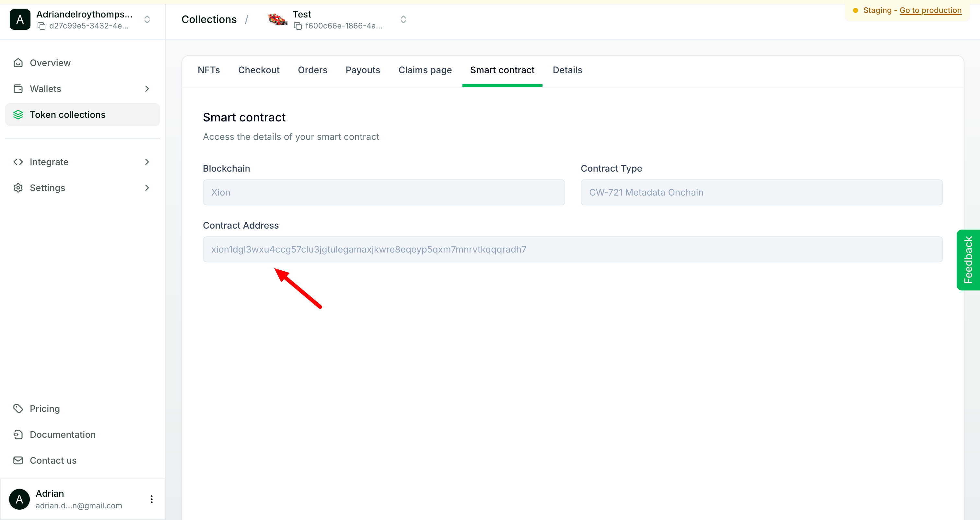Expand the Integrate submenu chevron
The height and width of the screenshot is (520, 980).
pos(147,162)
